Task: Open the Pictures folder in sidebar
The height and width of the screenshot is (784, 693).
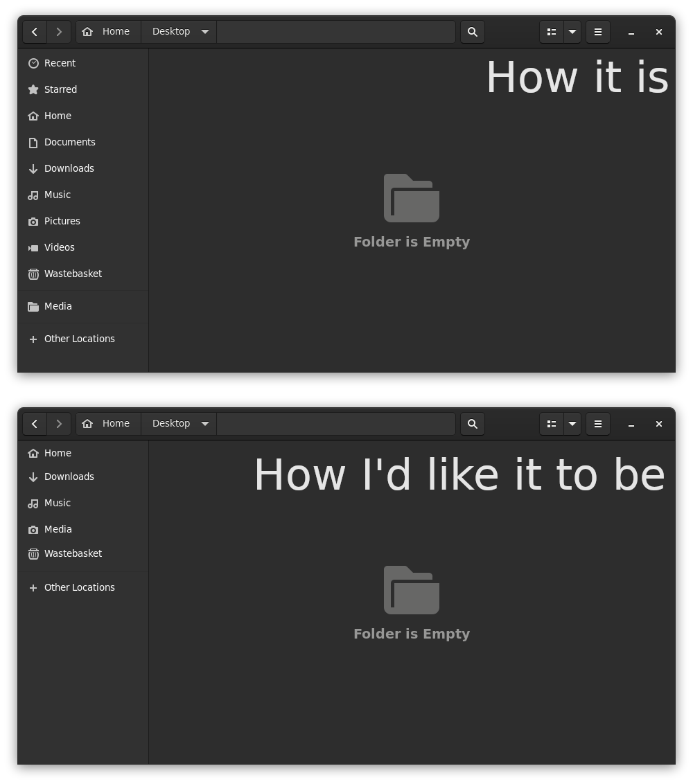Action: tap(83, 221)
